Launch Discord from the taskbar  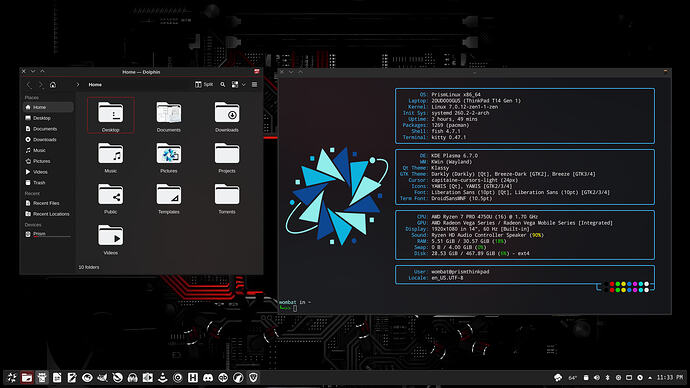tap(208, 377)
